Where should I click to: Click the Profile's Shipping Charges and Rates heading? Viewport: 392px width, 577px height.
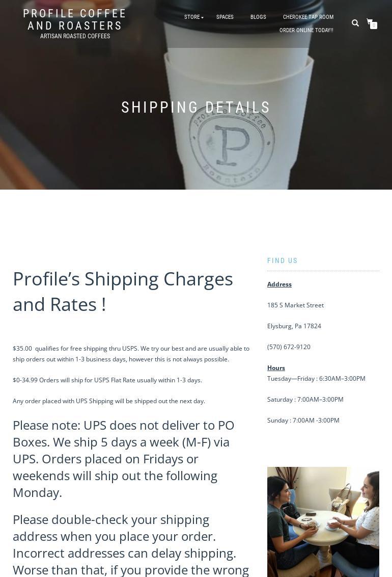(x=123, y=291)
